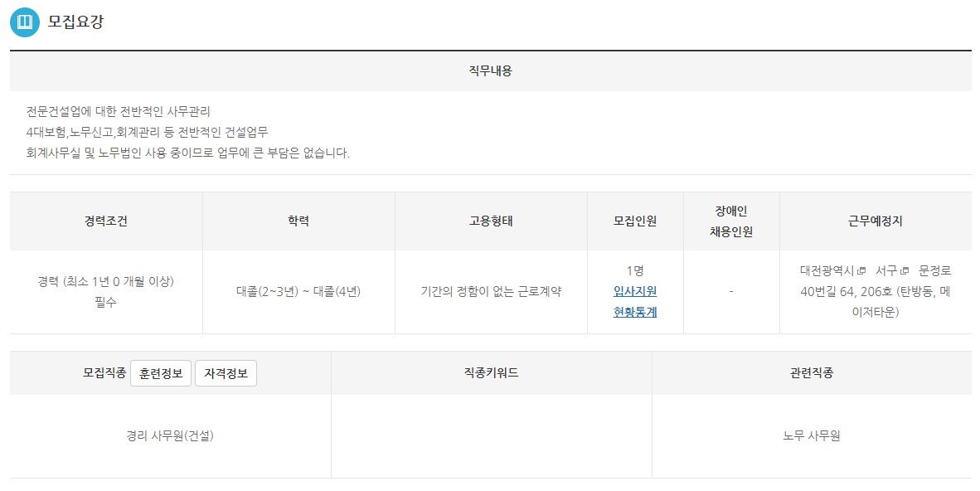Screen dimensions: 980x491
Task: Open new-window icon next to 대전광역시
Action: click(861, 271)
